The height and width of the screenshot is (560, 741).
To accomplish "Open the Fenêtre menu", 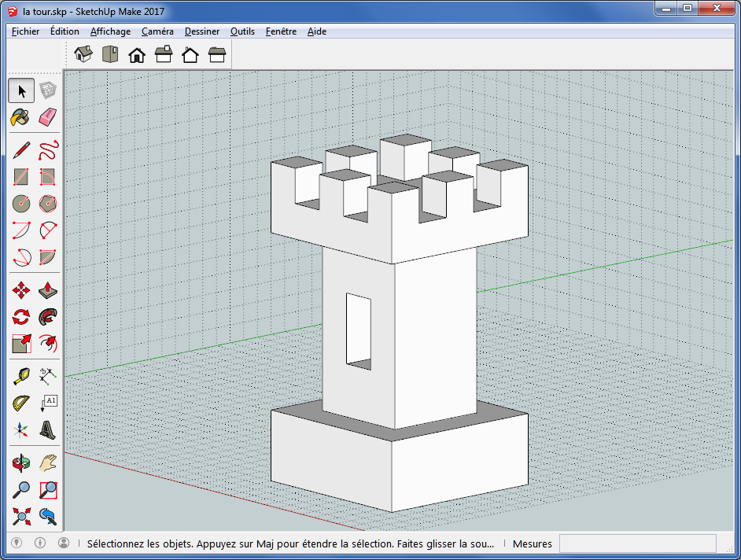I will 281,31.
